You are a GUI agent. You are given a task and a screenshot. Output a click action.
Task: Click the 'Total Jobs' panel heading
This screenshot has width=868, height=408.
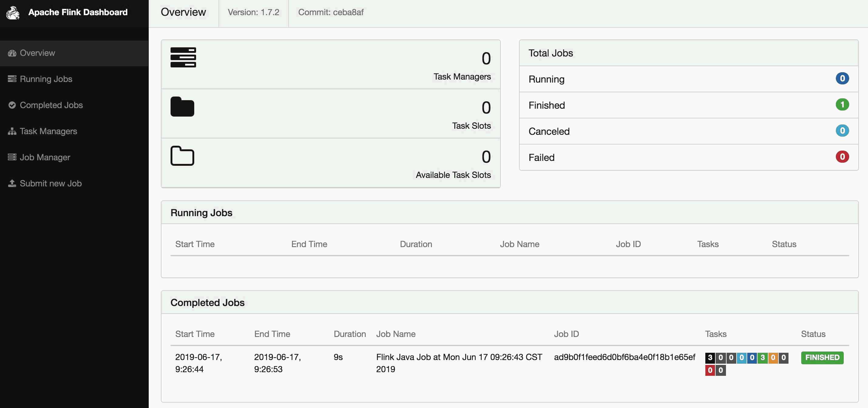pyautogui.click(x=551, y=53)
